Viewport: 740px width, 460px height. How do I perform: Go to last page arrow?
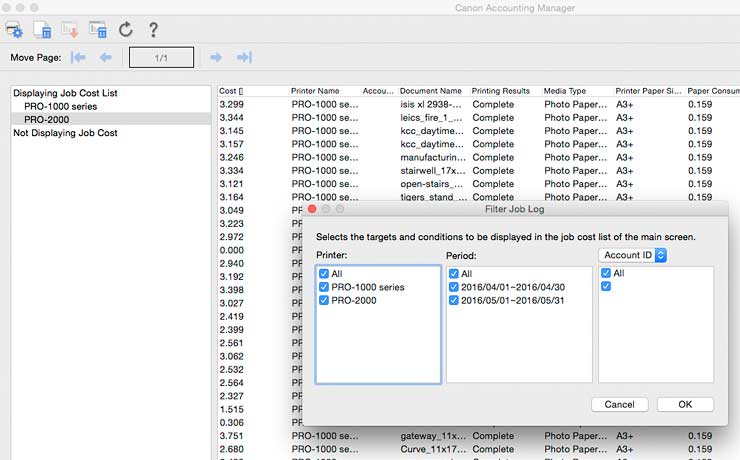pyautogui.click(x=244, y=58)
